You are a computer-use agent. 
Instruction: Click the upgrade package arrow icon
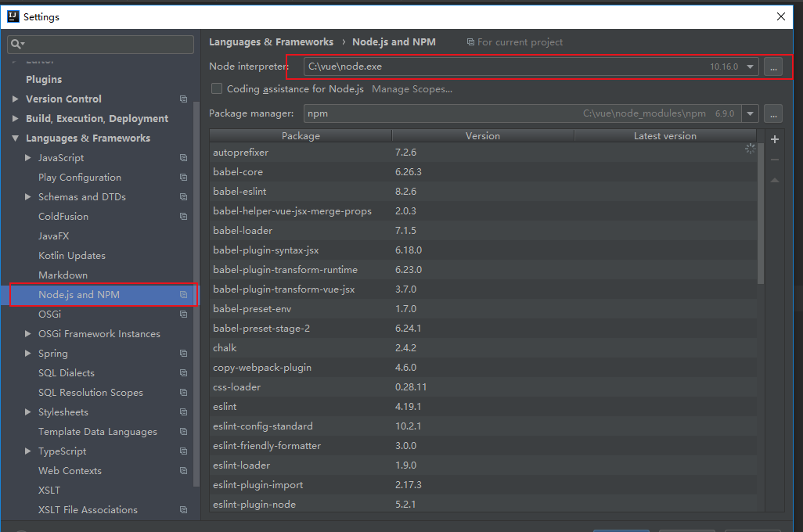coord(774,180)
